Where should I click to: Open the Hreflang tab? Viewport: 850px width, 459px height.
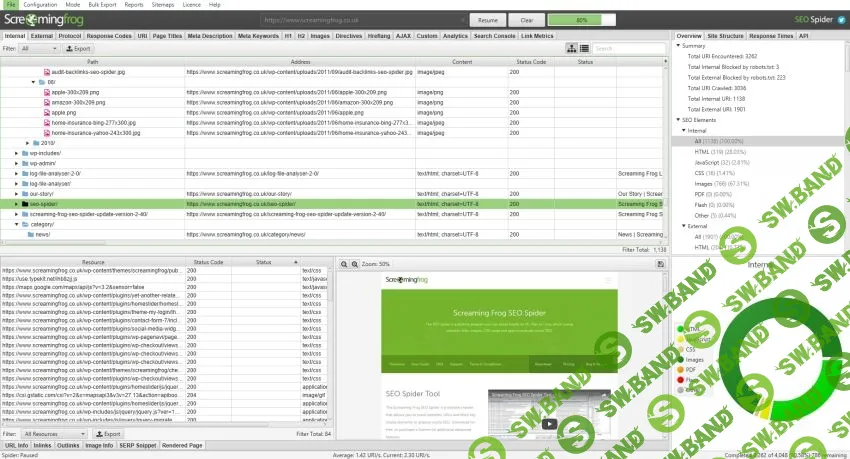(379, 36)
